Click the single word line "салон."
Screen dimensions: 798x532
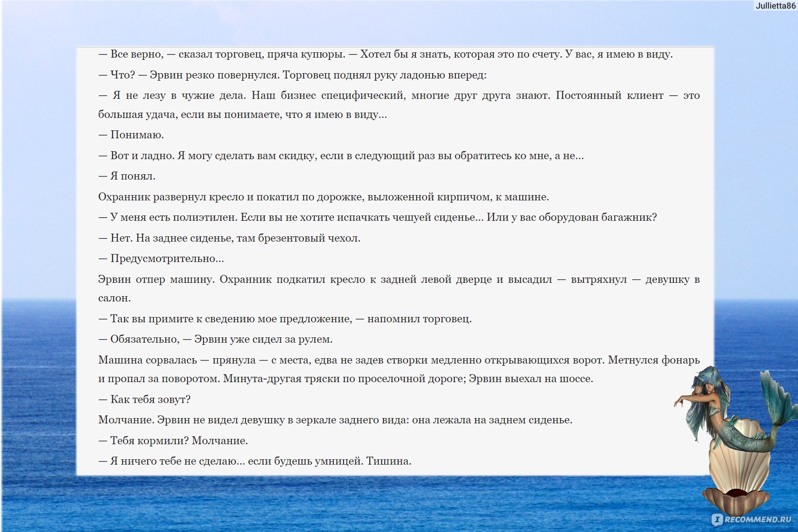[114, 298]
